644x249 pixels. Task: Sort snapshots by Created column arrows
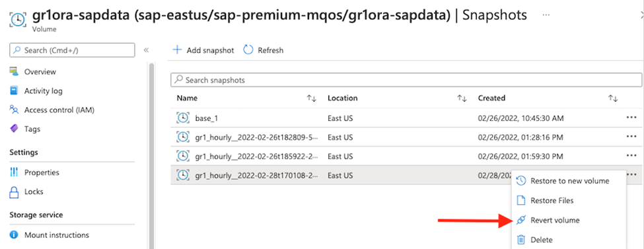click(x=613, y=98)
